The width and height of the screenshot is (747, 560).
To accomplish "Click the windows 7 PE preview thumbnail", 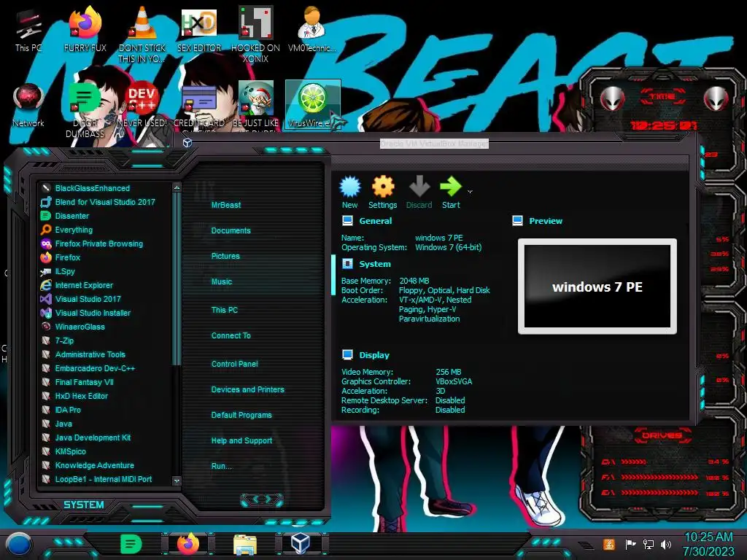I will pos(597,287).
